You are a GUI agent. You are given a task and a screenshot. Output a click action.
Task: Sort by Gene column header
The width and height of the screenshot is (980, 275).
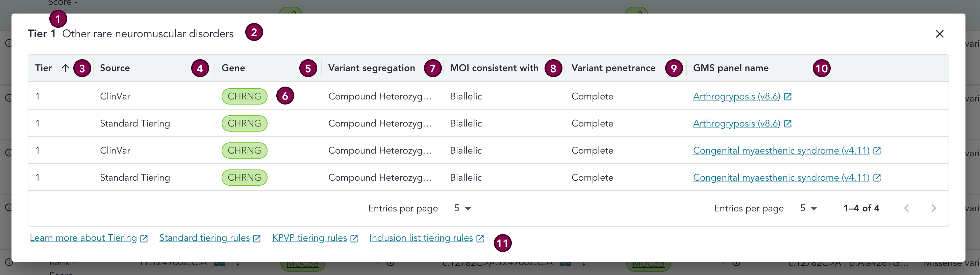tap(233, 68)
